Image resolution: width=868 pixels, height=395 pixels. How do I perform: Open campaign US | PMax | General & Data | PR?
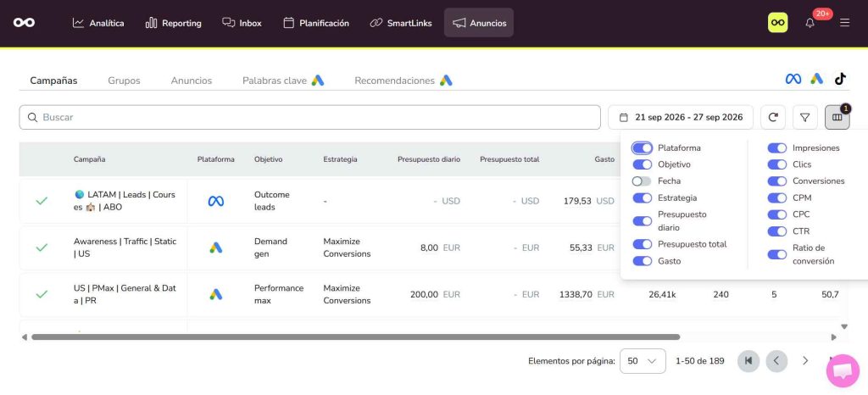(125, 294)
